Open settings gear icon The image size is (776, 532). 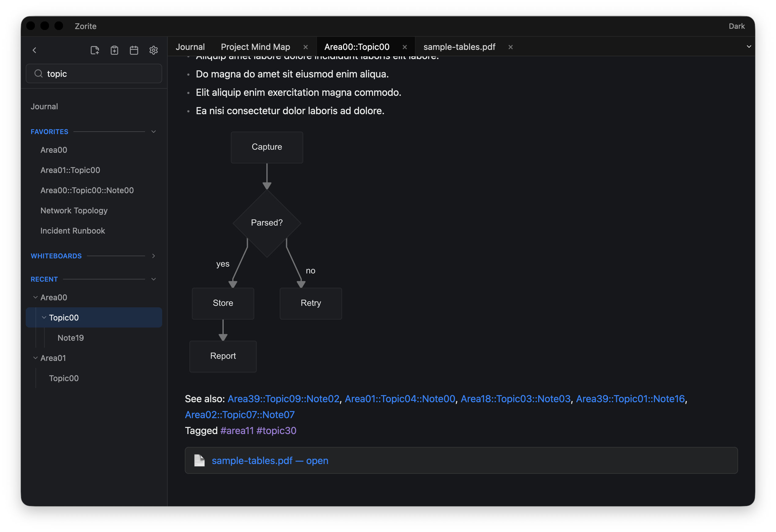point(154,50)
